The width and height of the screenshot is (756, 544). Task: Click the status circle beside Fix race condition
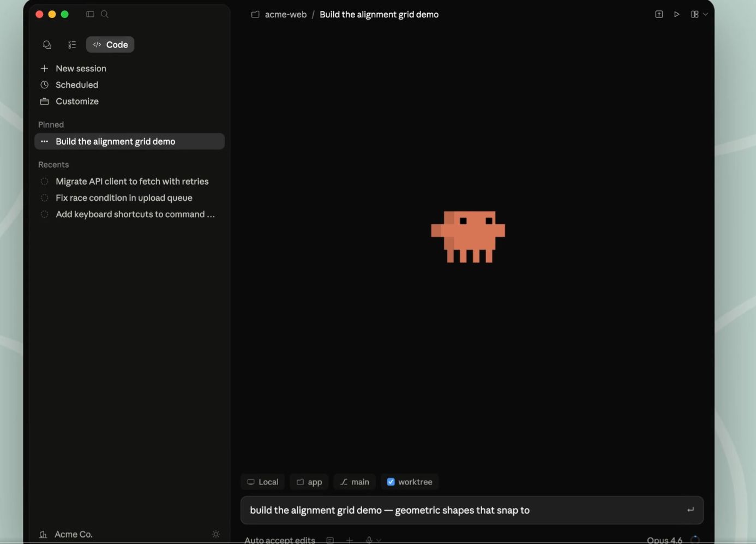point(45,198)
